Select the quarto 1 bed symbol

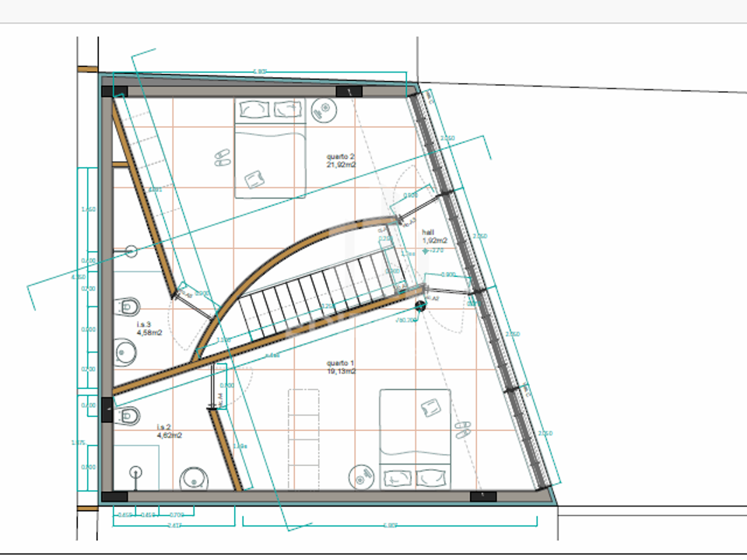tap(415, 439)
